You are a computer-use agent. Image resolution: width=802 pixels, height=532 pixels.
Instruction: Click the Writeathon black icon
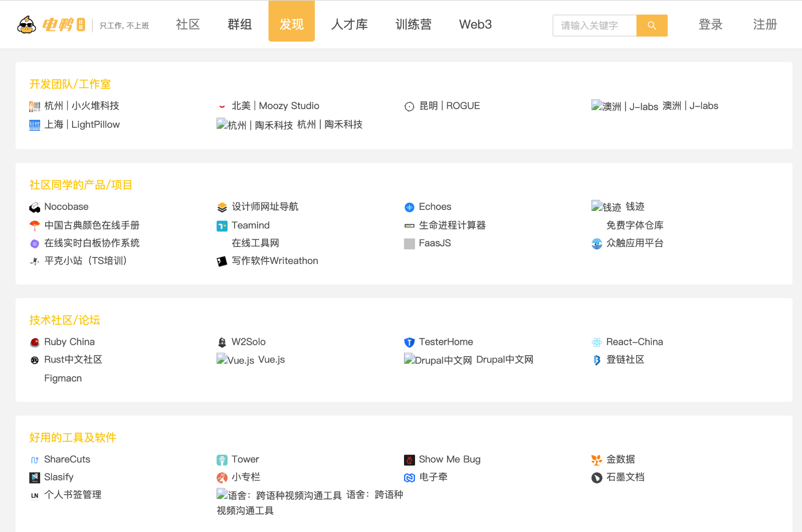tap(222, 261)
